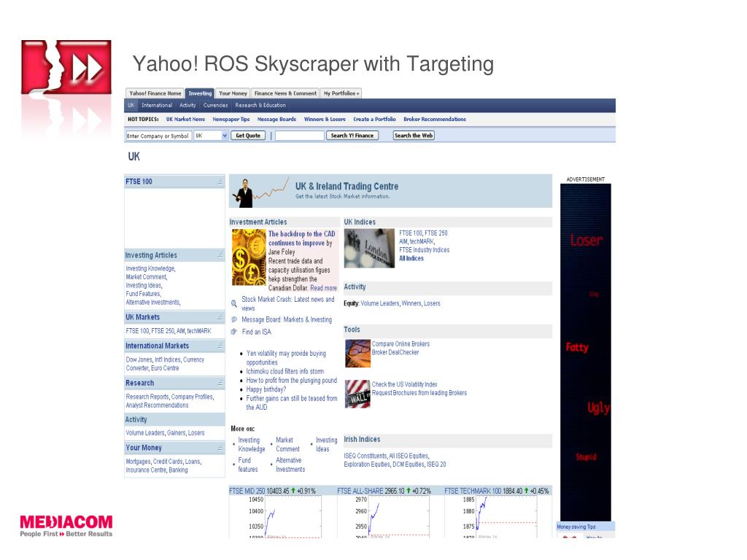Click the Wall Street flag thumbnail
The width and height of the screenshot is (747, 560).
357,394
